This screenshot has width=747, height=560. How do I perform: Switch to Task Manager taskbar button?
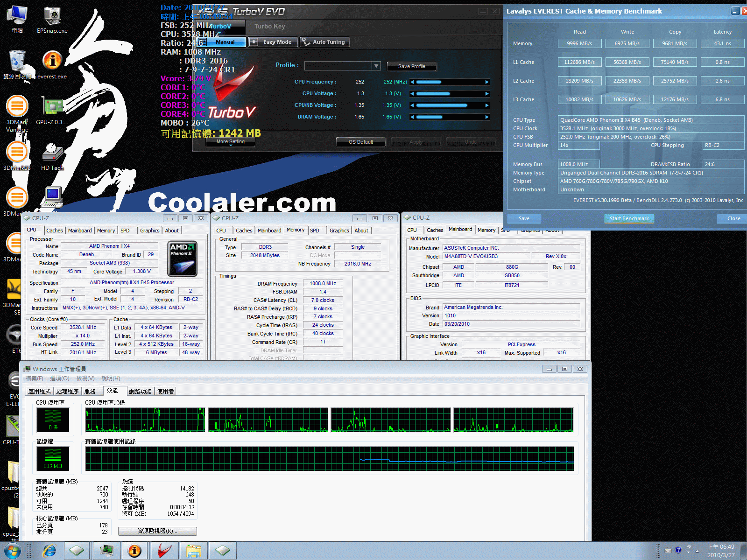pos(106,551)
